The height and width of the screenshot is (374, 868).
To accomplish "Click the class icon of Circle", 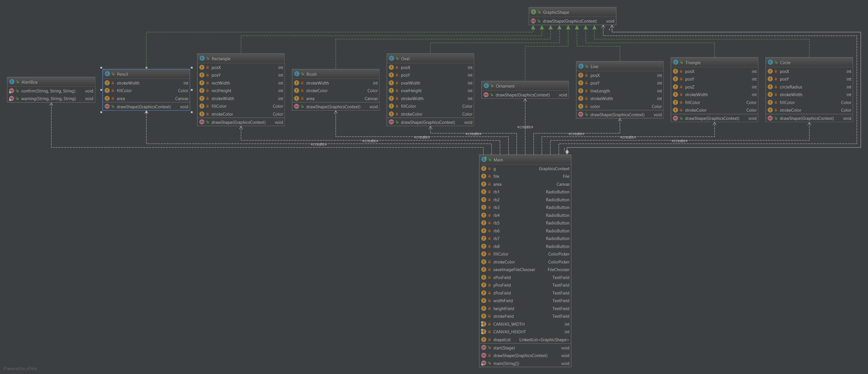I will [x=770, y=62].
